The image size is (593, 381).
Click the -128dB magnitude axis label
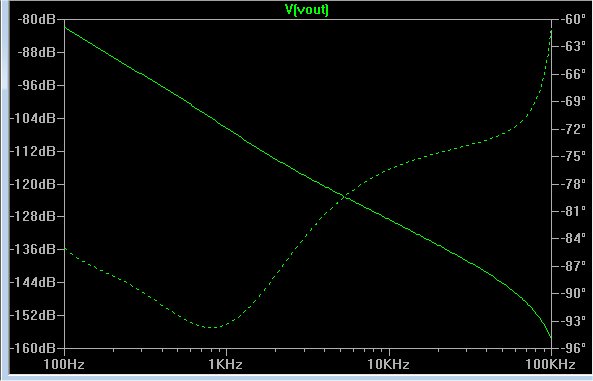pyautogui.click(x=33, y=216)
